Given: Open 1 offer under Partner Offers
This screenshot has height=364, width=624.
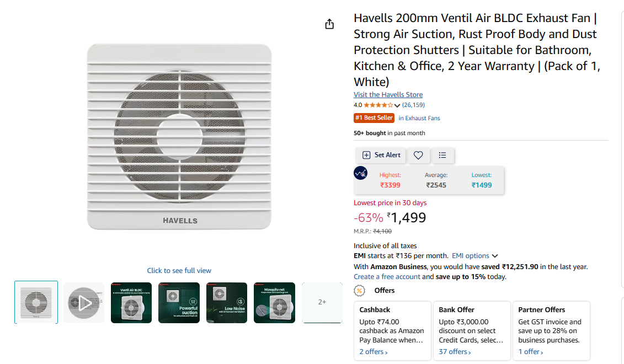Looking at the screenshot, I should pyautogui.click(x=530, y=352).
